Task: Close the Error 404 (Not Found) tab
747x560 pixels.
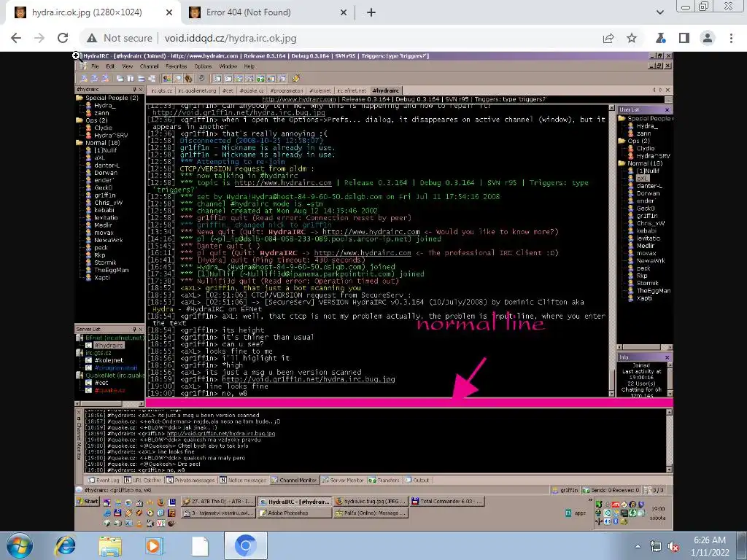Action: [344, 12]
